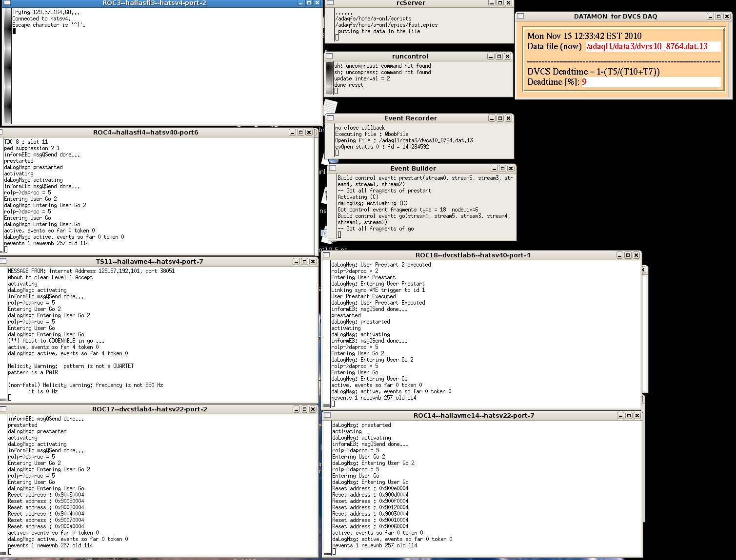Minimize the TS11 terminal window
This screenshot has width=736, height=560.
pyautogui.click(x=296, y=261)
